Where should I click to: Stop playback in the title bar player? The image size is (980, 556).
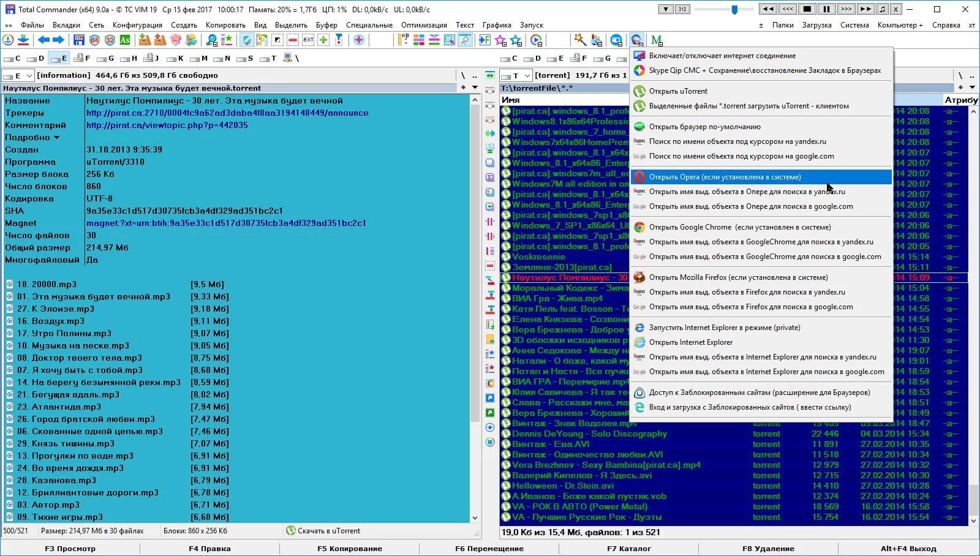click(x=807, y=9)
